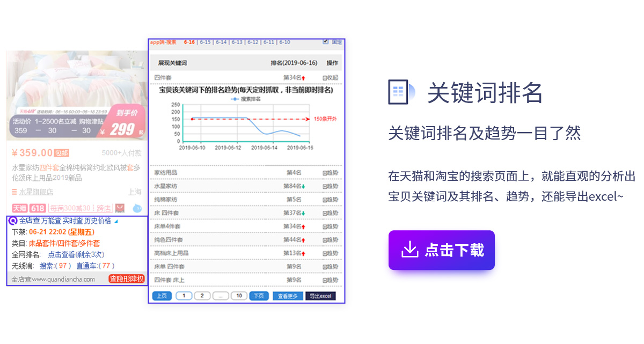Viewport: 644px width, 344px height.
Task: Click the blue Wangwang chat icon
Action: click(x=137, y=208)
